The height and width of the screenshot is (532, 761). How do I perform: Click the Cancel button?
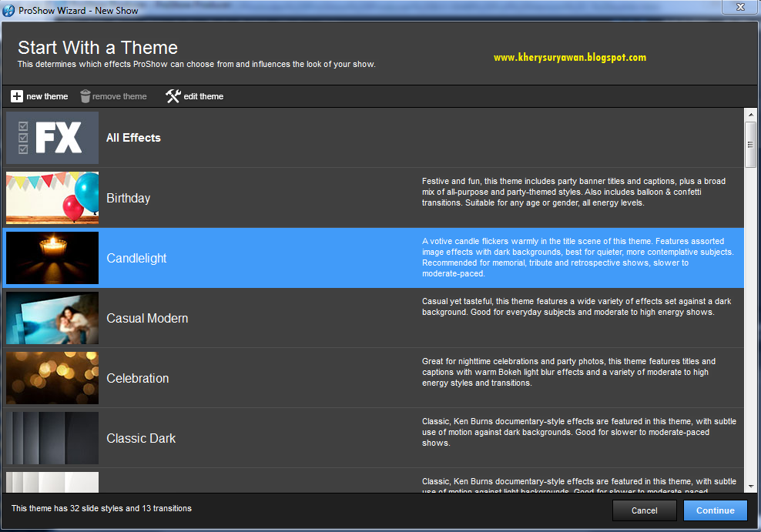pos(645,510)
